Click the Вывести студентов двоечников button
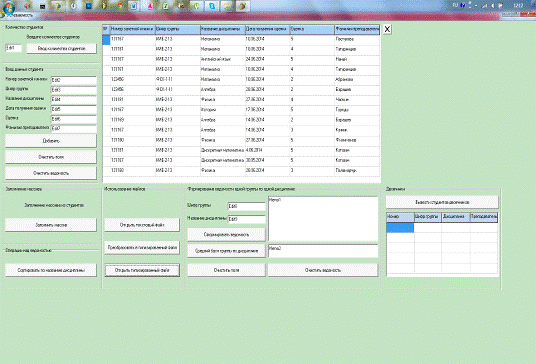 click(442, 202)
